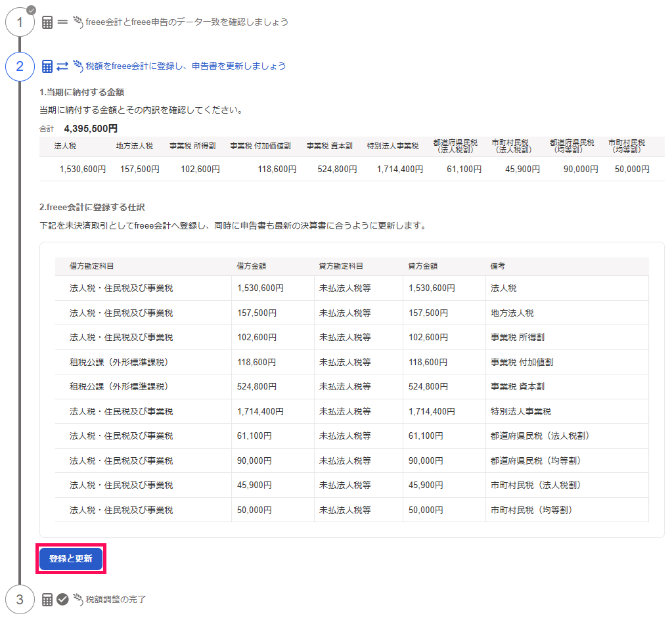Open the step 1 title about freee会計とfreee申告のデータ一致
672x626 pixels.
coord(187,22)
